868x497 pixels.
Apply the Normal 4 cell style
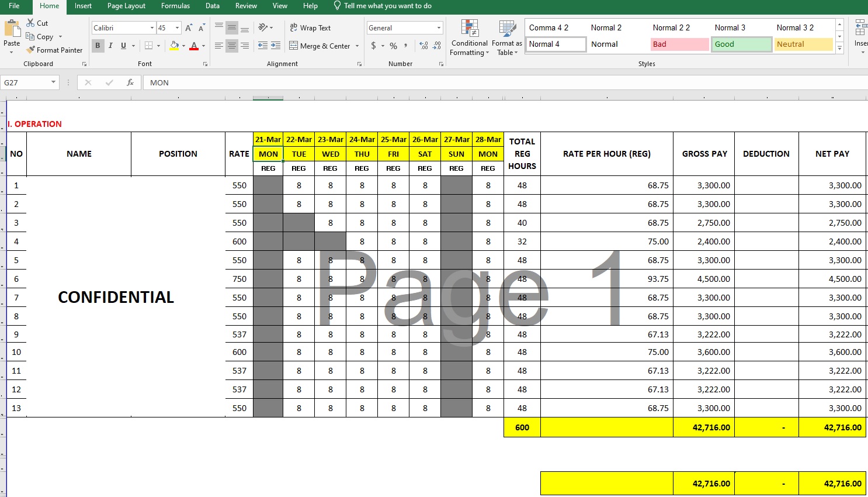point(555,44)
